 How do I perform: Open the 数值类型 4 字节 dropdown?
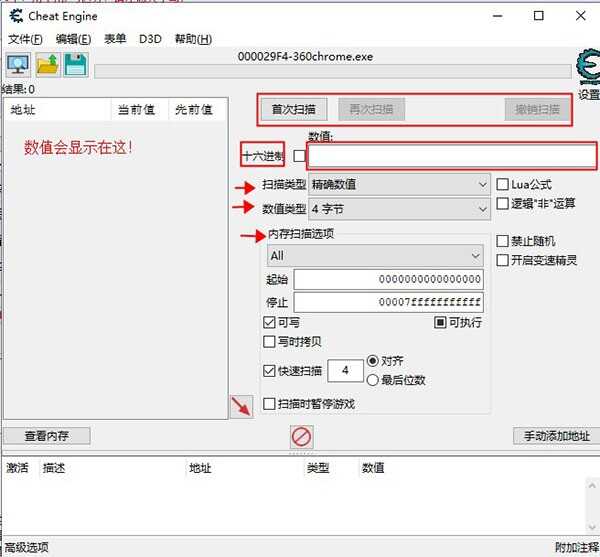[399, 209]
